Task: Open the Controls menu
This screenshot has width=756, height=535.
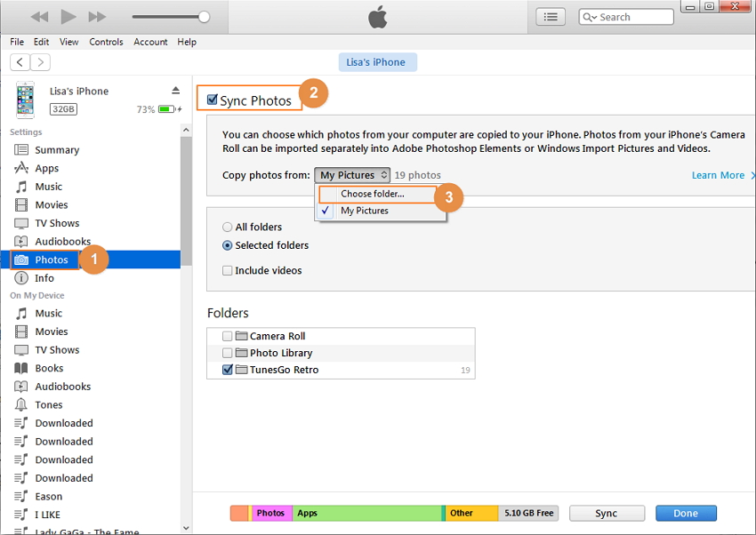Action: click(106, 42)
